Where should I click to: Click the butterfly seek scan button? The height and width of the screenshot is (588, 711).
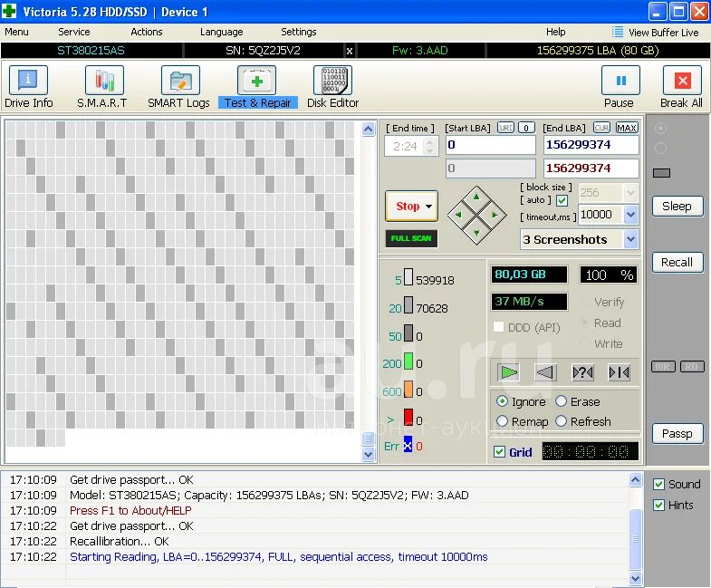click(619, 372)
